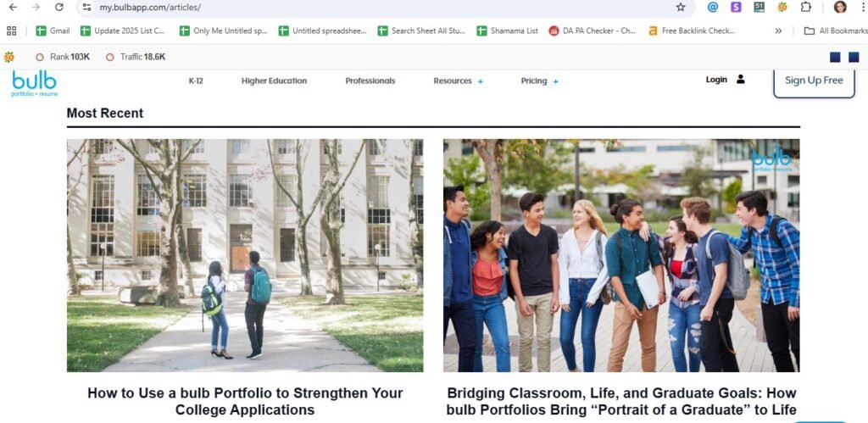Bookmark this page with the star icon
868x423 pixels.
click(681, 7)
